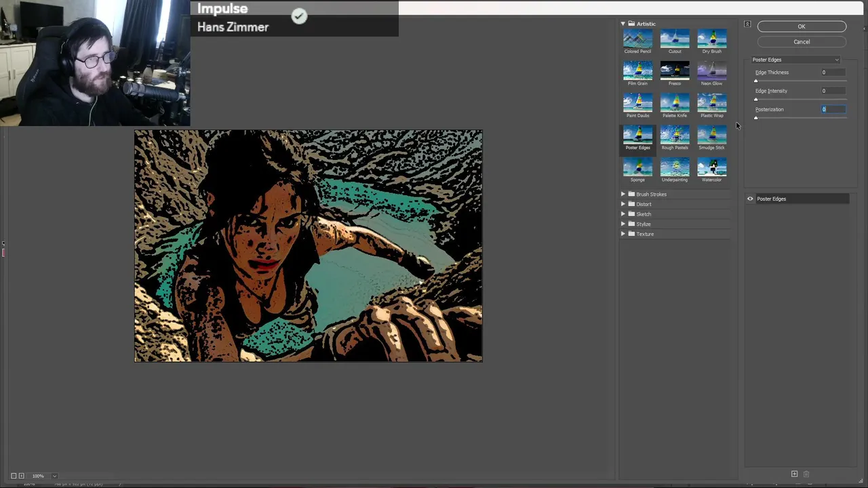Select the Paint Daubs filter thumbnail
868x488 pixels.
coord(637,103)
